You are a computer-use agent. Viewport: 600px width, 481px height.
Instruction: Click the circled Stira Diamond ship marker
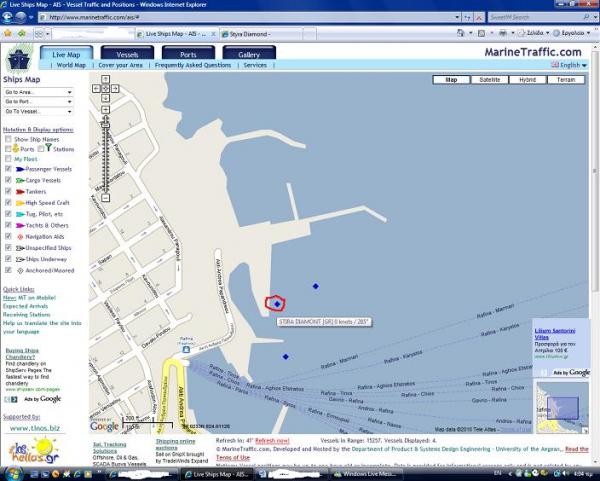[x=276, y=302]
